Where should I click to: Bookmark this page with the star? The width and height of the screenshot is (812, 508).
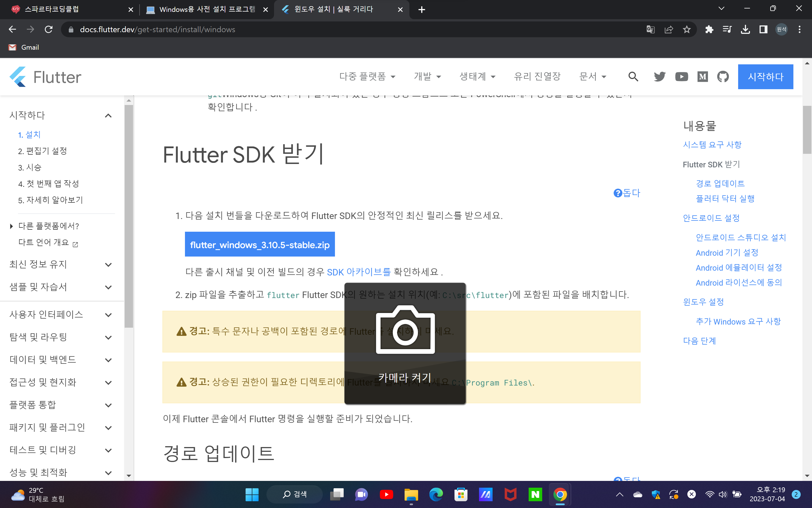coord(687,30)
